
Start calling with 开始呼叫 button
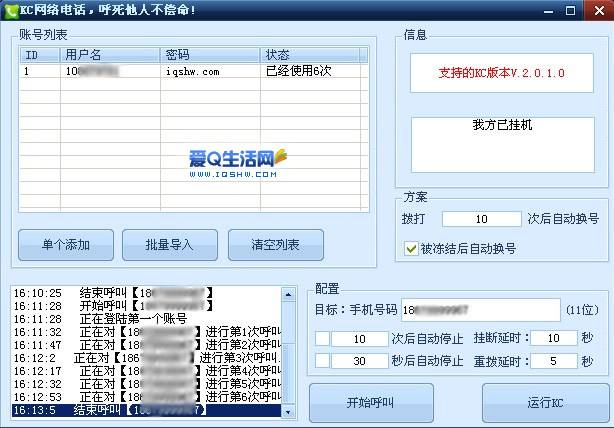pos(371,403)
